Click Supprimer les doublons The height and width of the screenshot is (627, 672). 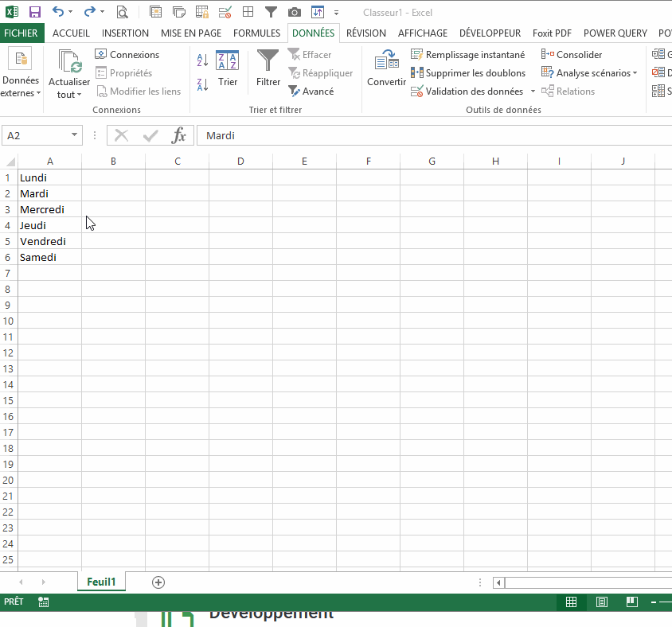click(x=468, y=73)
